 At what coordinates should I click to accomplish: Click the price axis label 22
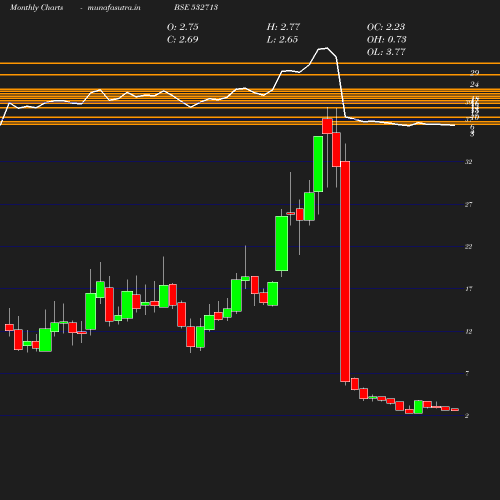(x=468, y=247)
